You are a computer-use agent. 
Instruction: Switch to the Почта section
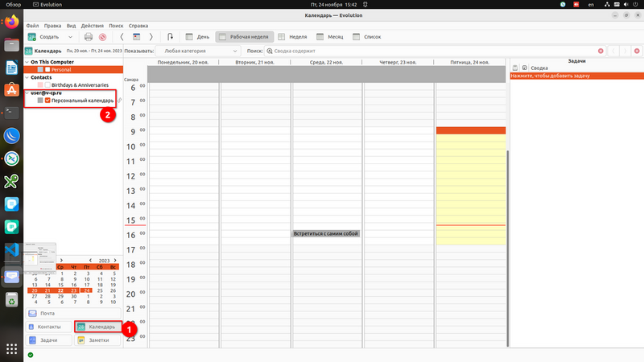tap(48, 313)
